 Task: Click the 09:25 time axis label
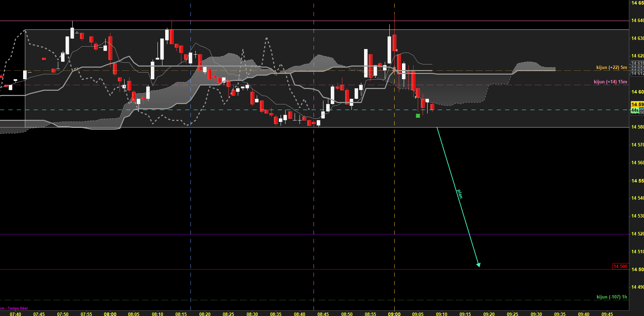512,314
